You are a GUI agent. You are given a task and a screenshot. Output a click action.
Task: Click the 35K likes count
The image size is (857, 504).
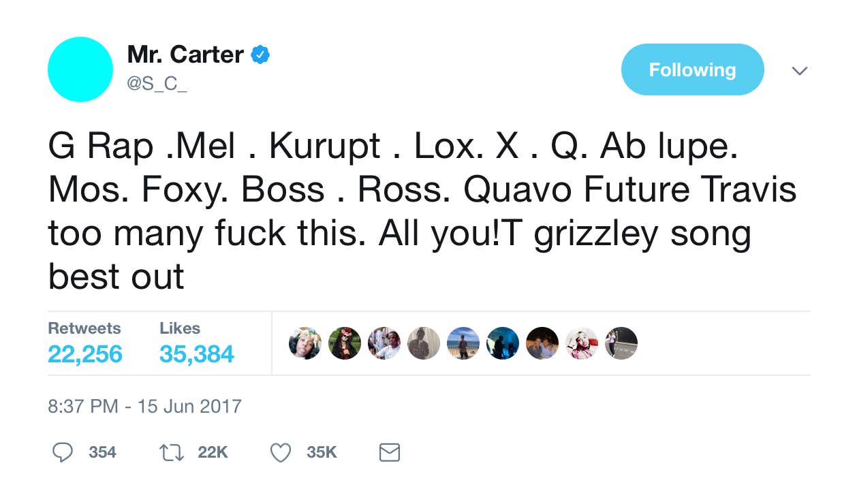(322, 452)
